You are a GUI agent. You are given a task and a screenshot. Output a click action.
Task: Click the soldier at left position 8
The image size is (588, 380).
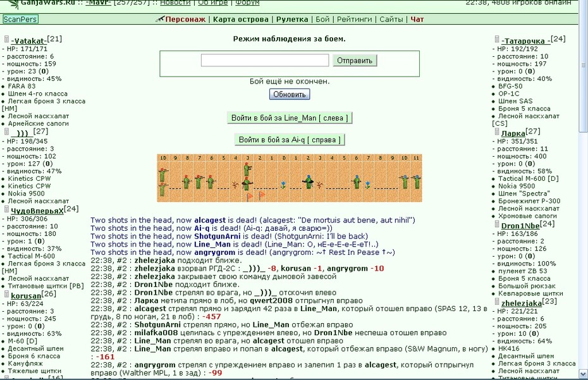(187, 181)
